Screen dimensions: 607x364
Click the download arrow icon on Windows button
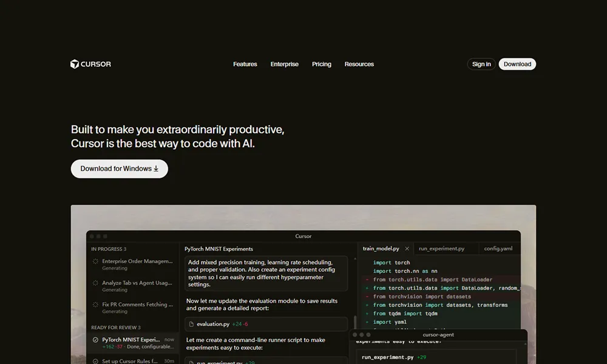(x=156, y=169)
